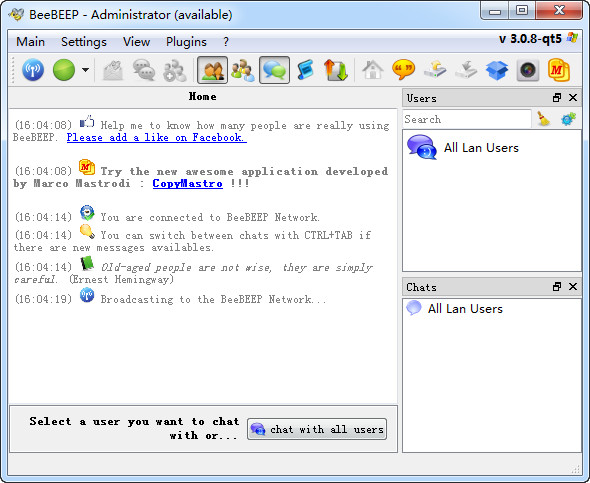Click the Search field in Users panel
This screenshot has width=590, height=483.
click(x=467, y=119)
